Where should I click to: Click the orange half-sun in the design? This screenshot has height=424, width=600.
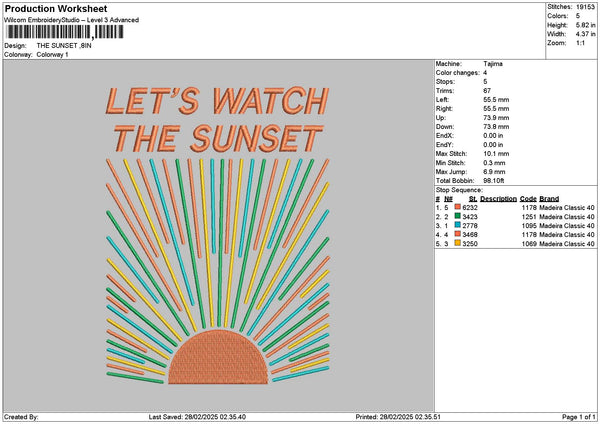218,359
